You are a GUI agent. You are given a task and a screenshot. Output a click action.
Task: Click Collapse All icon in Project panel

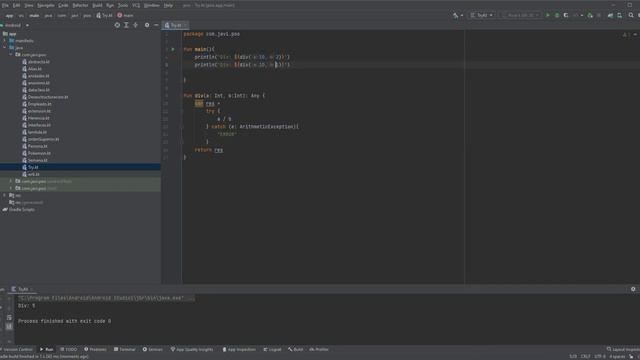click(136, 25)
